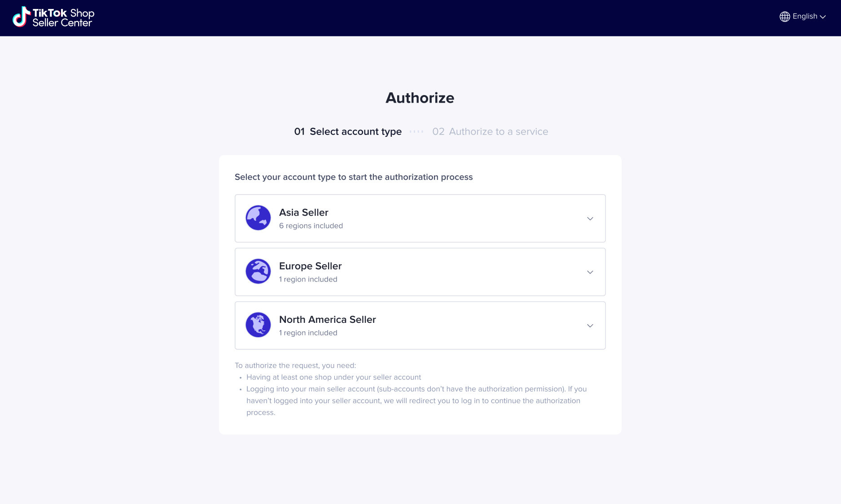Select the Europe Seller account type

click(x=420, y=272)
